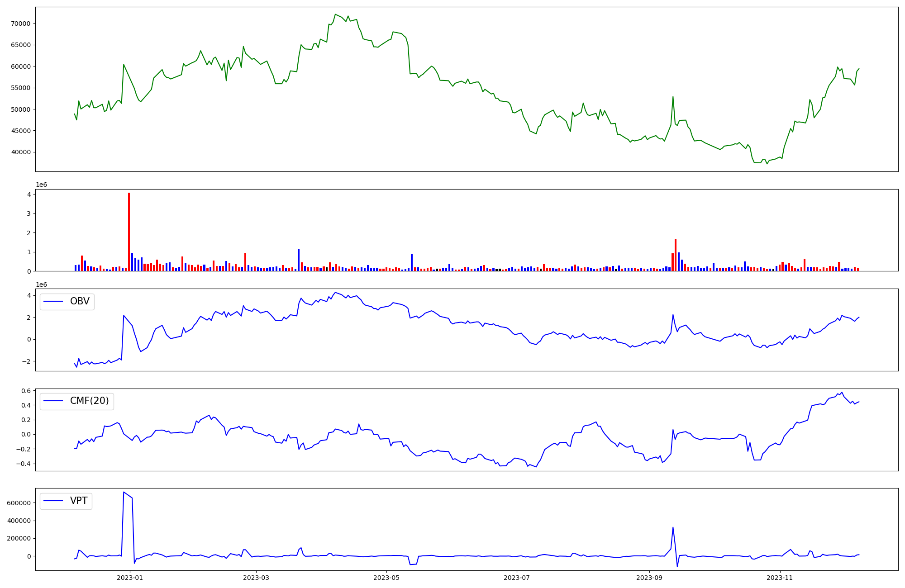Select the 2023-01 x-axis date label
The image size is (905, 588).
coord(130,578)
